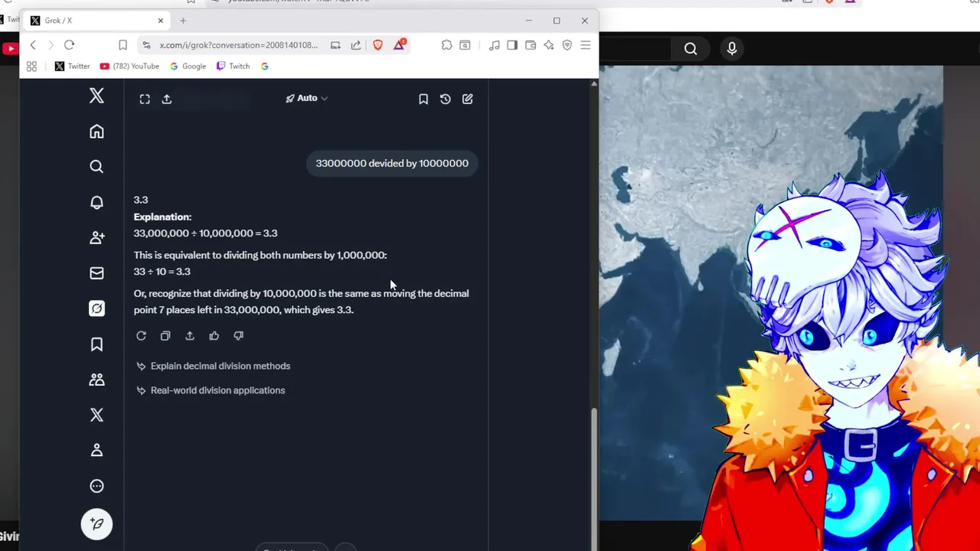
Task: Open Bookmarks in the X sidebar
Action: click(96, 344)
